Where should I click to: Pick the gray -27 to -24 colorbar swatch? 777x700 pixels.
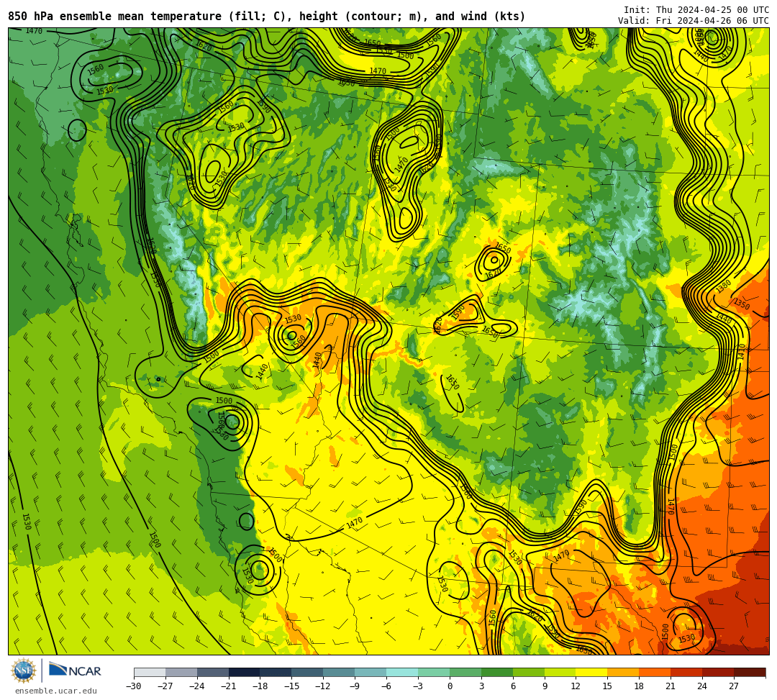click(181, 672)
